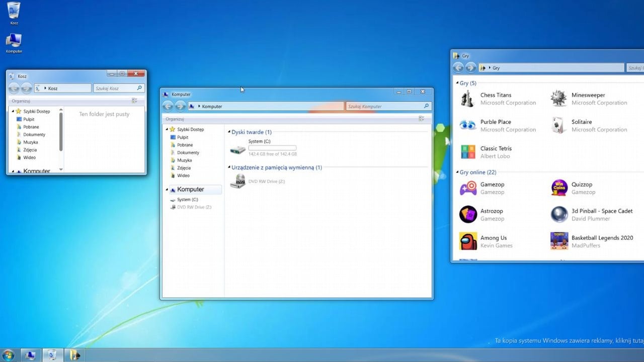Click the System (C:) free space bar
The width and height of the screenshot is (644, 362).
(272, 148)
